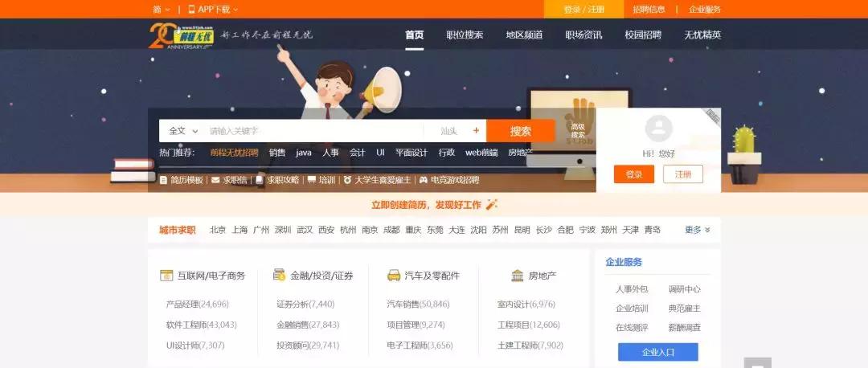Image resolution: width=868 pixels, height=368 pixels.
Task: Click 调研中心 under 企业服务
Action: tap(684, 289)
